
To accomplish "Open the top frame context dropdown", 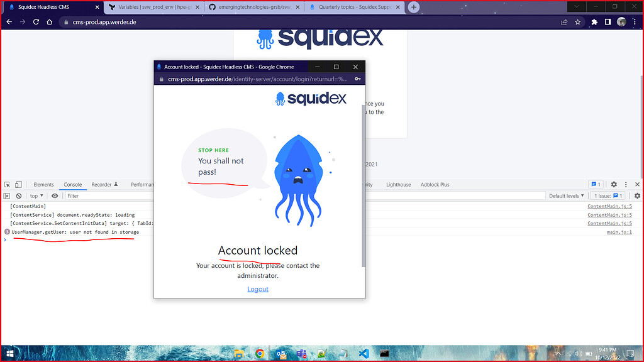I will tap(35, 195).
